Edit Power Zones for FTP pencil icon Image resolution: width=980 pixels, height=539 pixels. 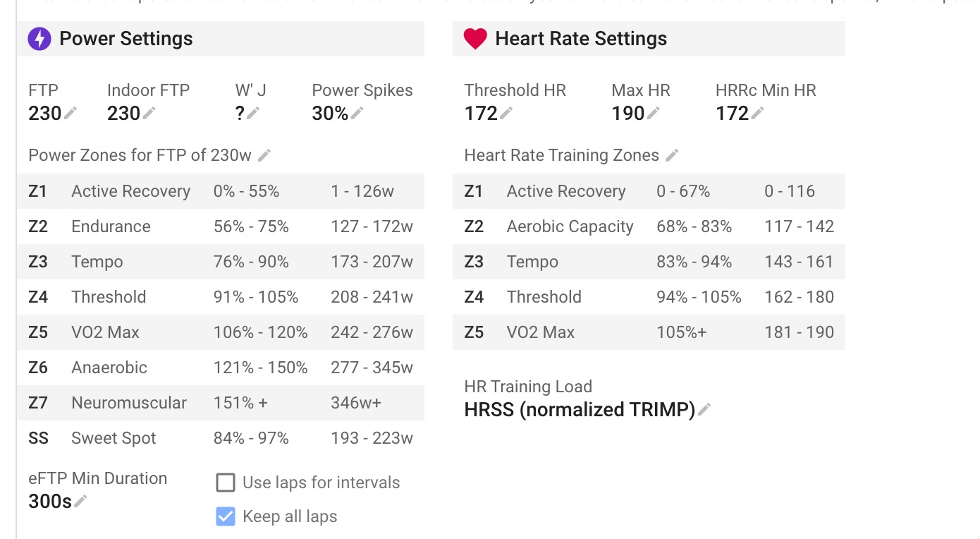point(264,155)
